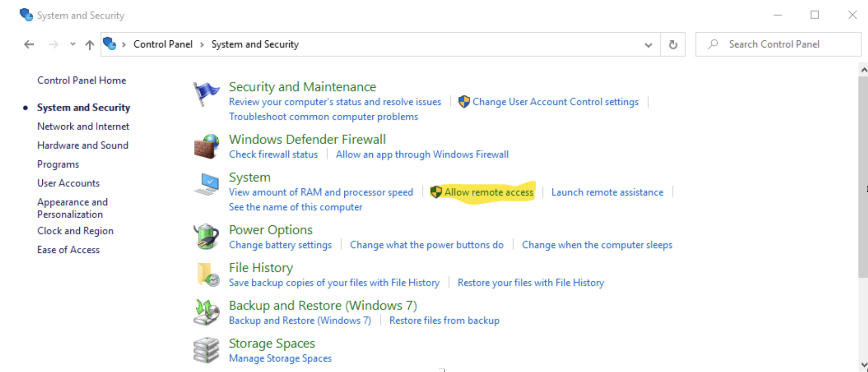The height and width of the screenshot is (372, 868).
Task: Go up one level with up arrow
Action: click(90, 45)
